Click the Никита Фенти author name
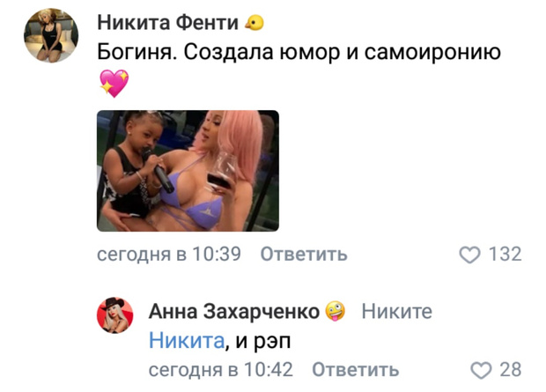The width and height of the screenshot is (546, 392). 168,23
